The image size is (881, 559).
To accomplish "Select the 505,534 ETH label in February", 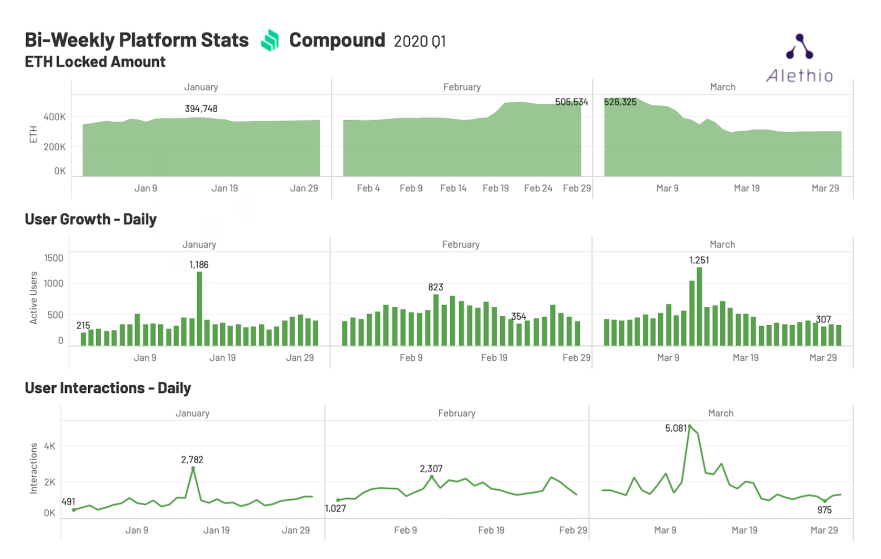I will (571, 102).
